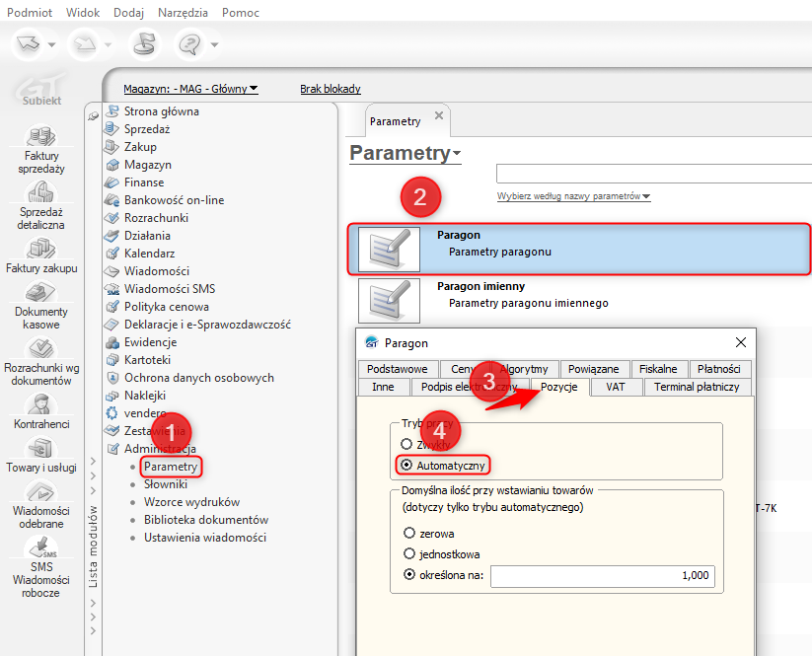
Task: Click the Sprzedaż module icon
Action: point(111,128)
